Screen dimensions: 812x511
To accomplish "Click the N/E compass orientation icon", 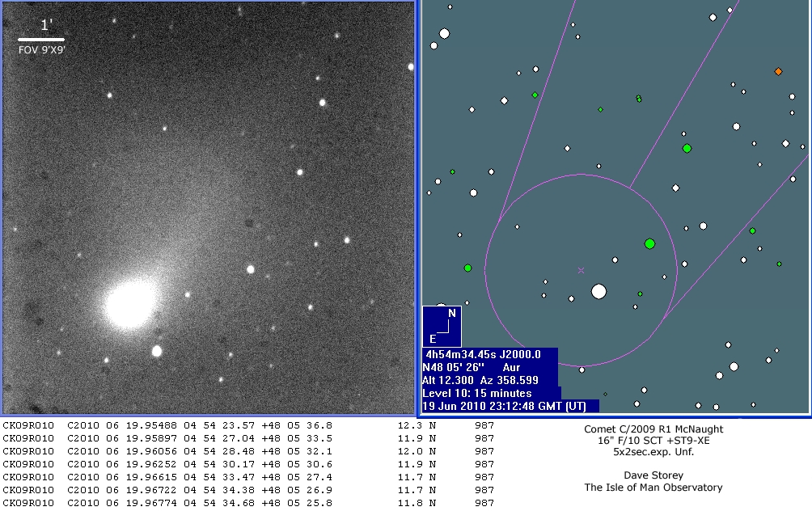I will (442, 326).
